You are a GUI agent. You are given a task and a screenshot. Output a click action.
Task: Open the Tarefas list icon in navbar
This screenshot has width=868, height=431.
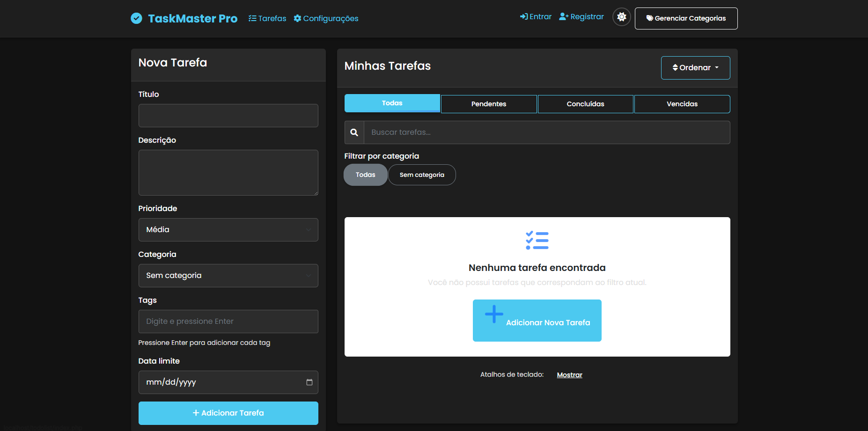coord(252,18)
